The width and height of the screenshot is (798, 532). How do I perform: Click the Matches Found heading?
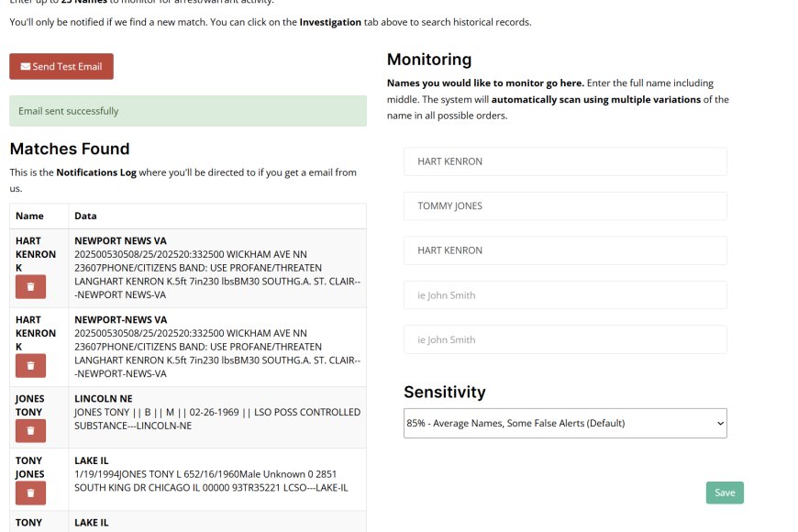coord(70,149)
